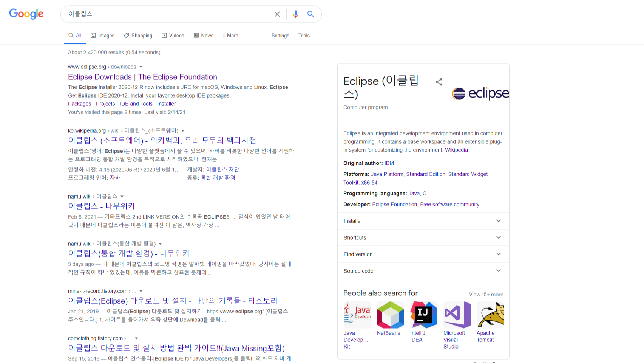Open the Projects sitelink
Viewport: 644px width, 363px height.
pos(105,104)
